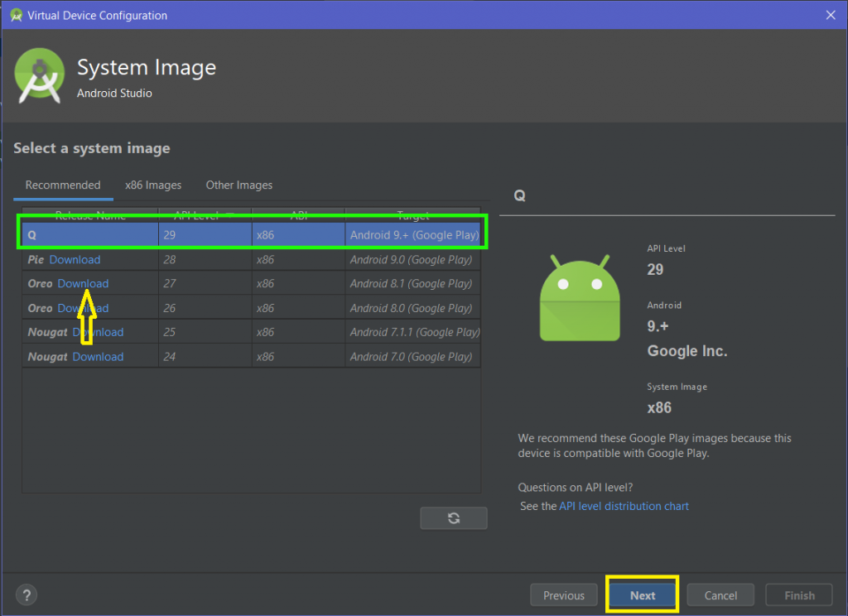Click the refresh system image list icon
This screenshot has height=616, width=848.
[453, 517]
